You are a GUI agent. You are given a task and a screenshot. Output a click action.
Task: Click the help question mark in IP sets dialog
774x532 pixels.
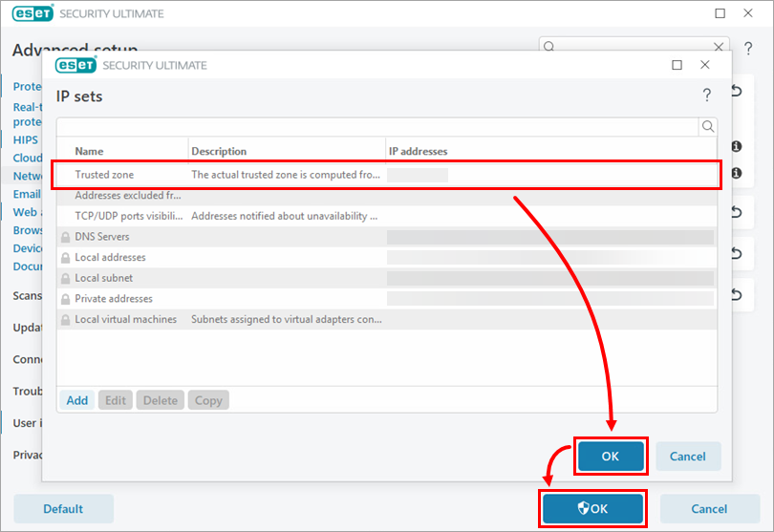pyautogui.click(x=707, y=96)
